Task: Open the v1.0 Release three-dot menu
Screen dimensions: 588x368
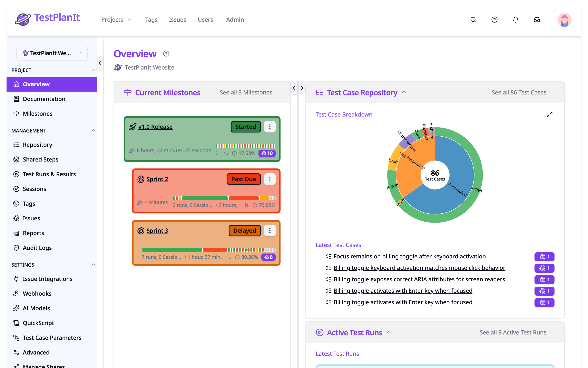Action: point(270,127)
